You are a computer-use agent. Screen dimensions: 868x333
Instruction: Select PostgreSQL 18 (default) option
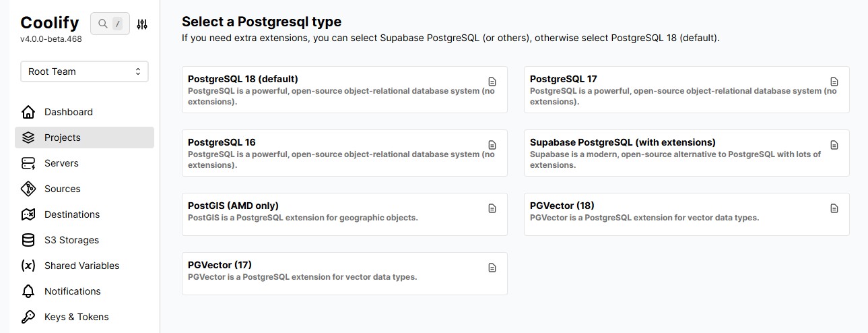tap(345, 90)
